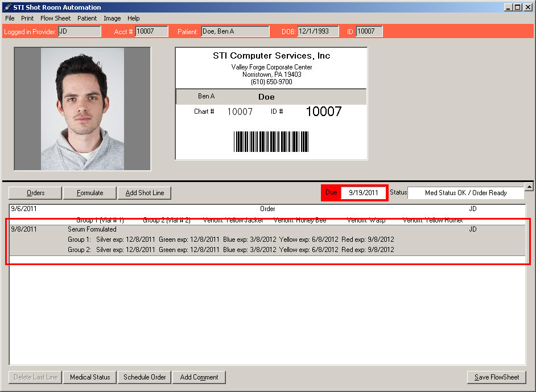The image size is (536, 392).
Task: Click the Status text field
Action: pos(465,193)
